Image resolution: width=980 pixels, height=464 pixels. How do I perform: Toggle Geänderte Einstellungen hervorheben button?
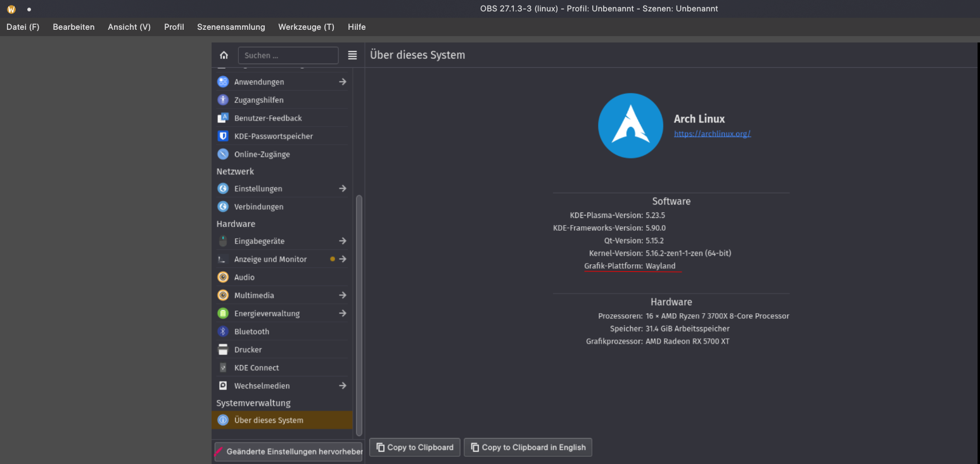point(288,451)
